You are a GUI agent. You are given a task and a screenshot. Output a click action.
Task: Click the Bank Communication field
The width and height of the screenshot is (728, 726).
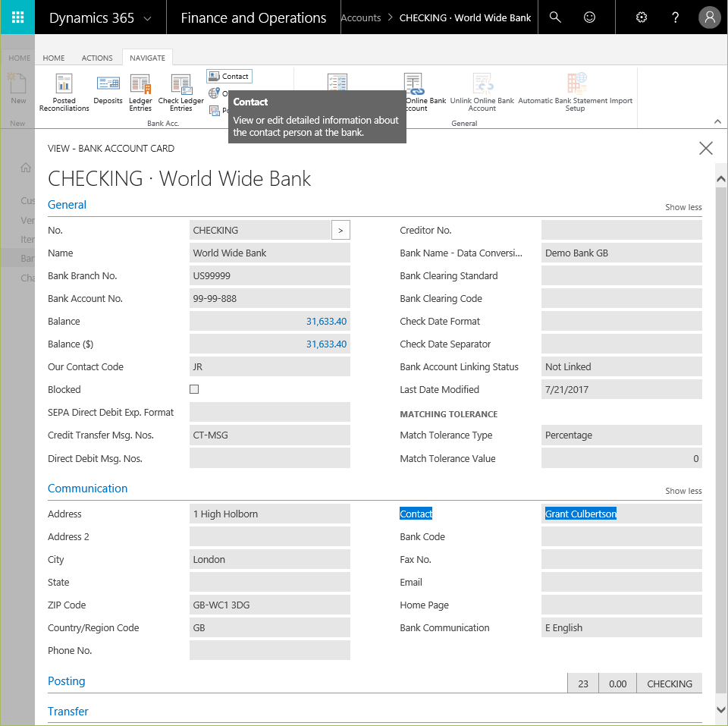[x=622, y=627]
